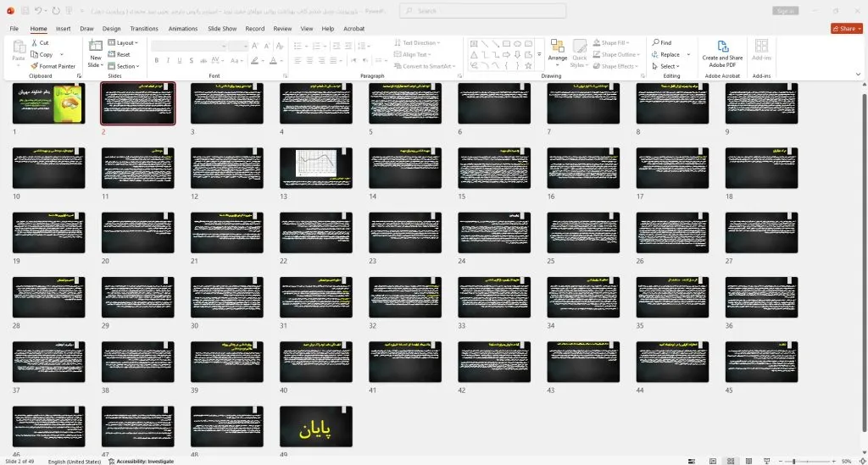868x465 pixels.
Task: Click the Redo icon in the title bar
Action: point(56,10)
